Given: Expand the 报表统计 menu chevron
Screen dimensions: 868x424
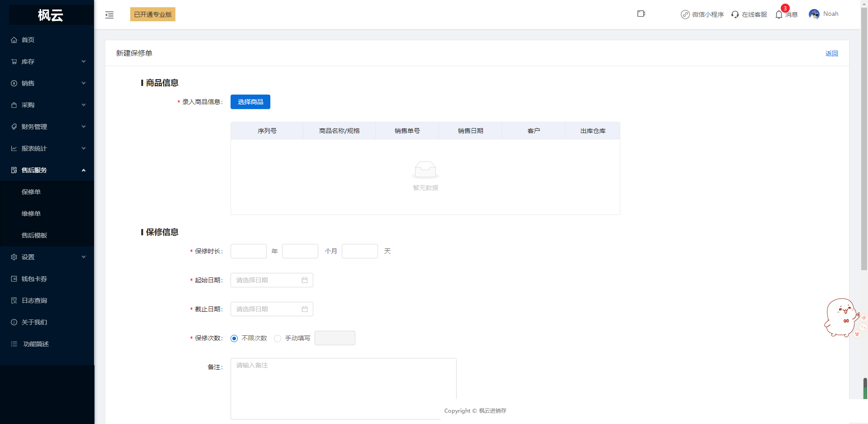Looking at the screenshot, I should (x=84, y=148).
